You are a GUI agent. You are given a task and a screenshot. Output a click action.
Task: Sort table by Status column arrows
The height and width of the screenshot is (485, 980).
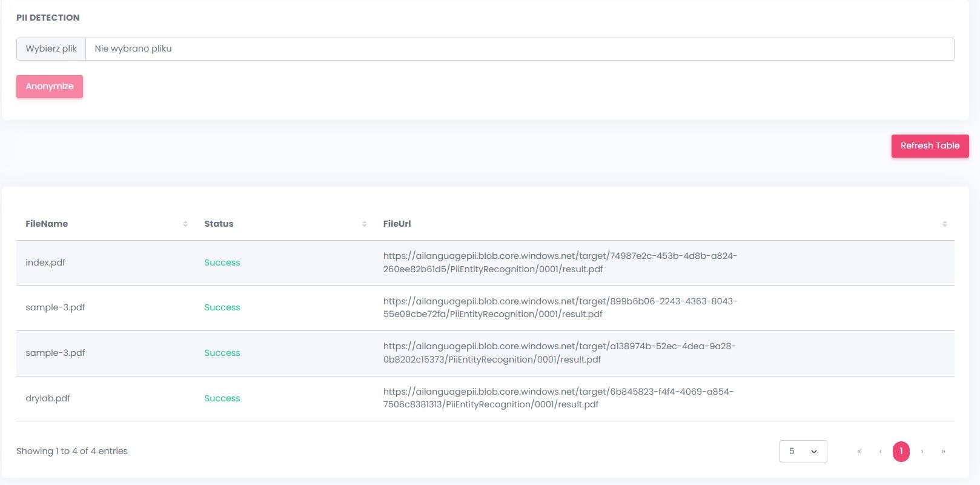point(364,224)
